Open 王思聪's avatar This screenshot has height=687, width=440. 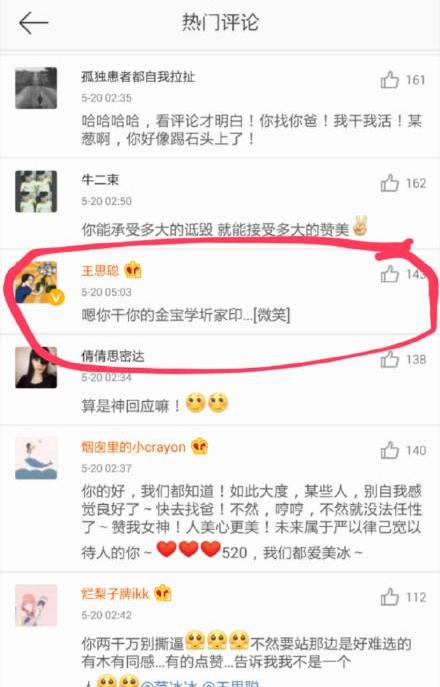pos(36,283)
